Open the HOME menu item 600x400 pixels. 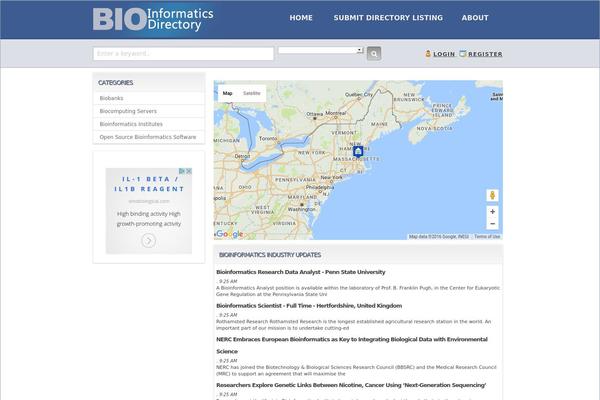pos(301,18)
